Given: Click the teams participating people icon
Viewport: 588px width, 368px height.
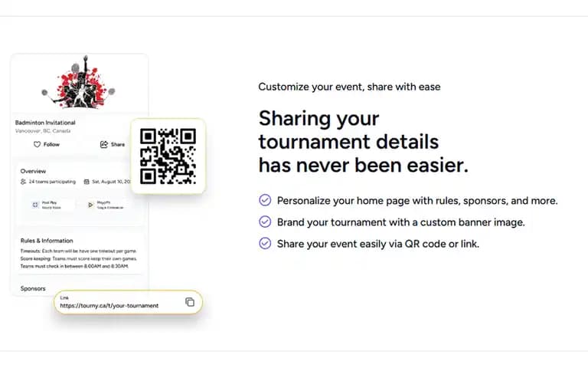Looking at the screenshot, I should (x=23, y=182).
